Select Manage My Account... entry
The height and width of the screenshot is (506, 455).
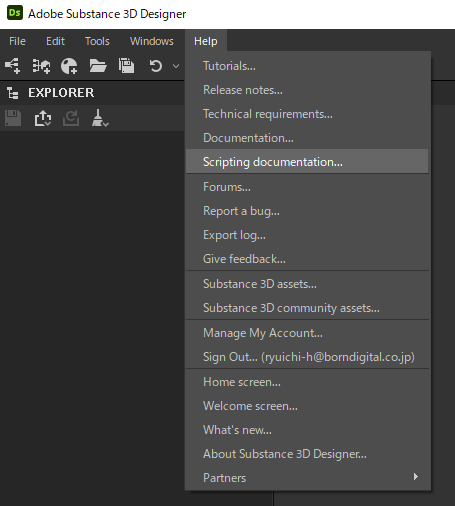(307, 333)
